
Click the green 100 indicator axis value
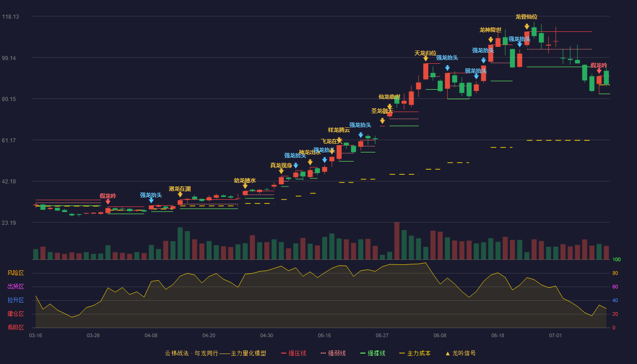[617, 260]
